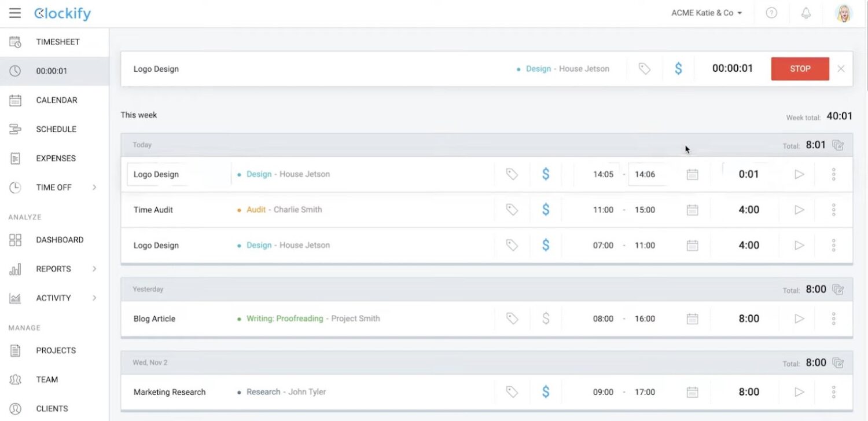Mark the Blog Article entry as billable
Image resolution: width=868 pixels, height=421 pixels.
(x=546, y=319)
